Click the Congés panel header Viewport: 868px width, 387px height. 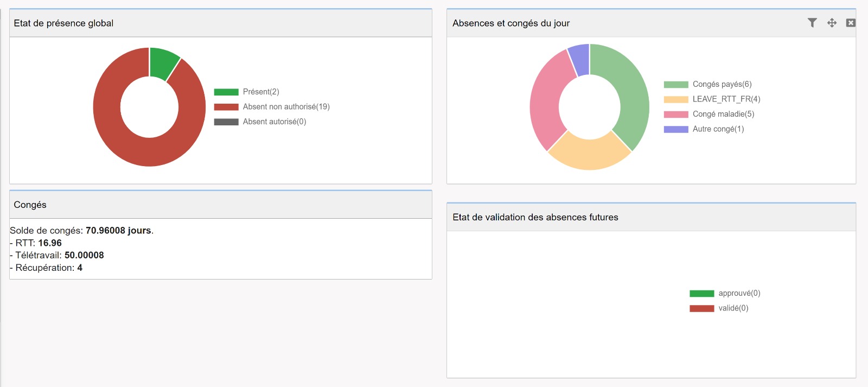pos(30,205)
